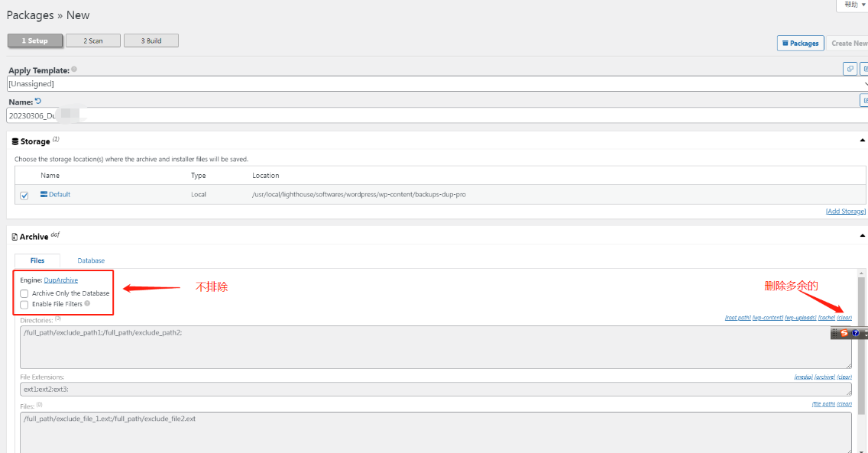The height and width of the screenshot is (453, 868).
Task: Click the Apply Template help tooltip icon
Action: point(74,70)
